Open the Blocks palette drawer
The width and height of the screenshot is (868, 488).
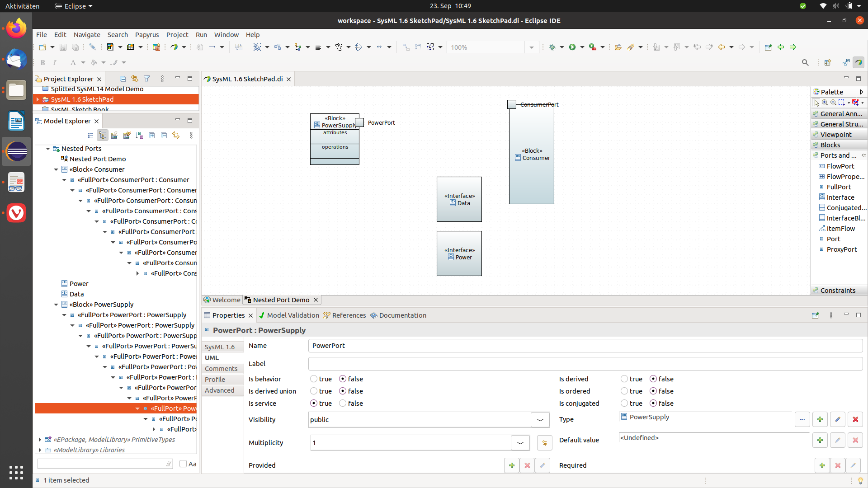pyautogui.click(x=830, y=145)
